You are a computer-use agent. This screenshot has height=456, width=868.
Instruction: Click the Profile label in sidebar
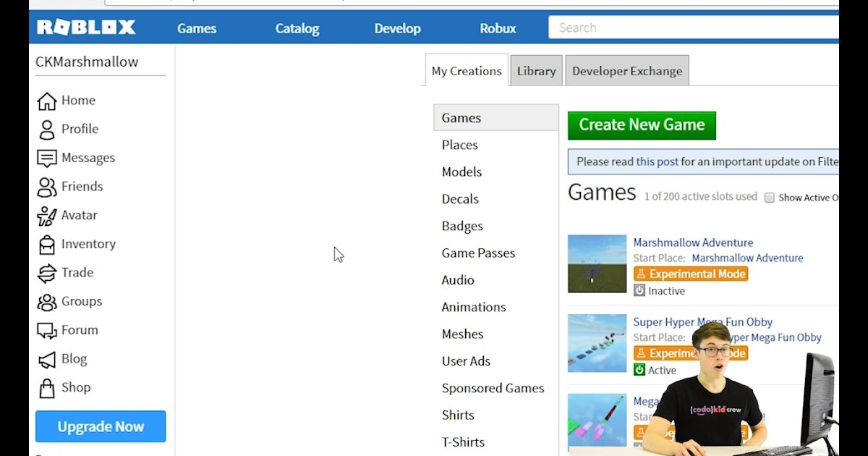[x=80, y=129]
